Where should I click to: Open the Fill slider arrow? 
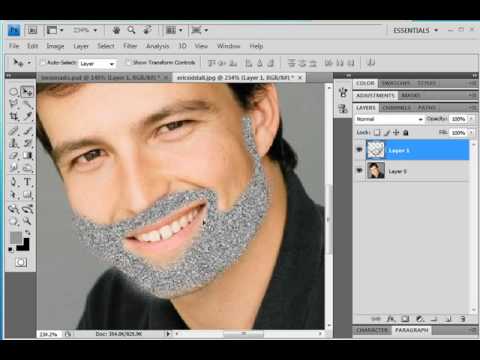pyautogui.click(x=471, y=133)
